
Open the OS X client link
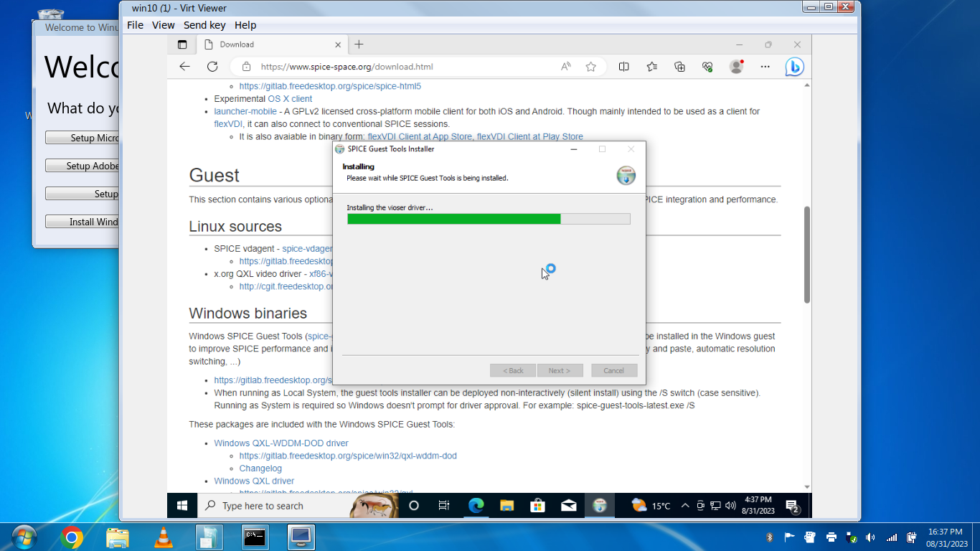click(x=290, y=99)
